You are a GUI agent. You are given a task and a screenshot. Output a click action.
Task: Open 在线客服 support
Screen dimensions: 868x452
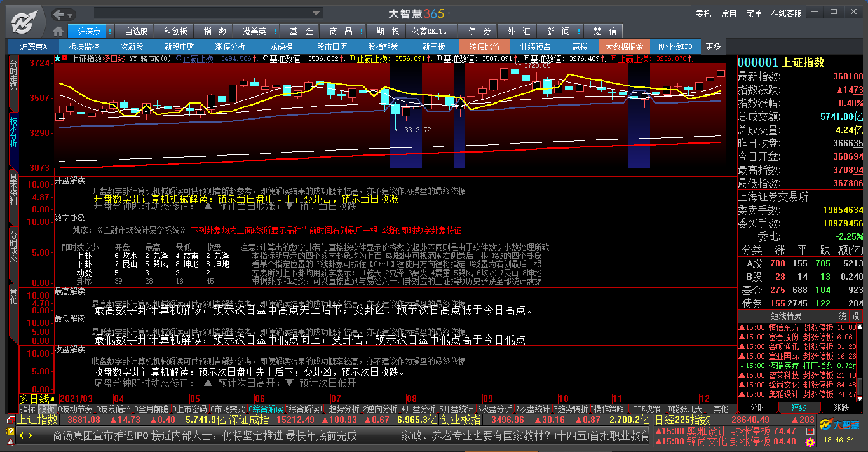[x=787, y=13]
